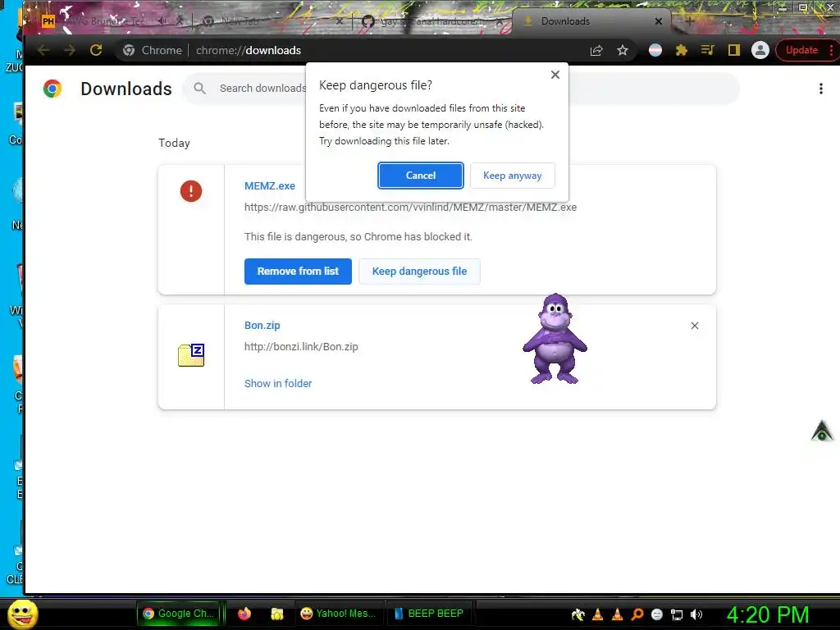
Task: Open Firefox from the taskbar
Action: (x=244, y=614)
